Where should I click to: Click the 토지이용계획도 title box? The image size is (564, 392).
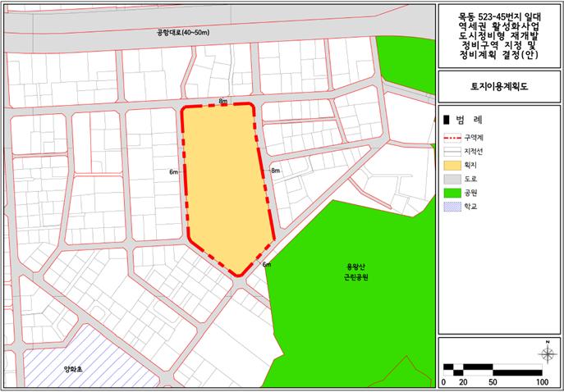pyautogui.click(x=498, y=84)
